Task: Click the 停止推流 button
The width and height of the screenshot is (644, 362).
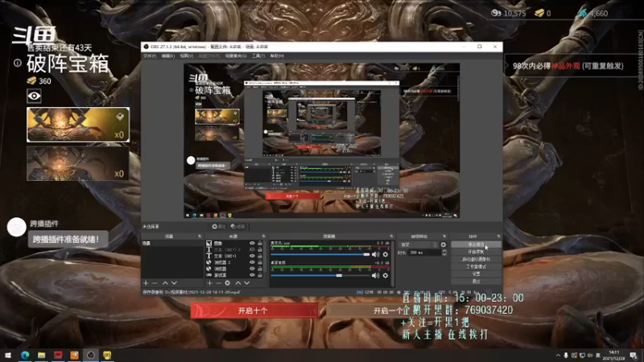Action: coord(476,245)
